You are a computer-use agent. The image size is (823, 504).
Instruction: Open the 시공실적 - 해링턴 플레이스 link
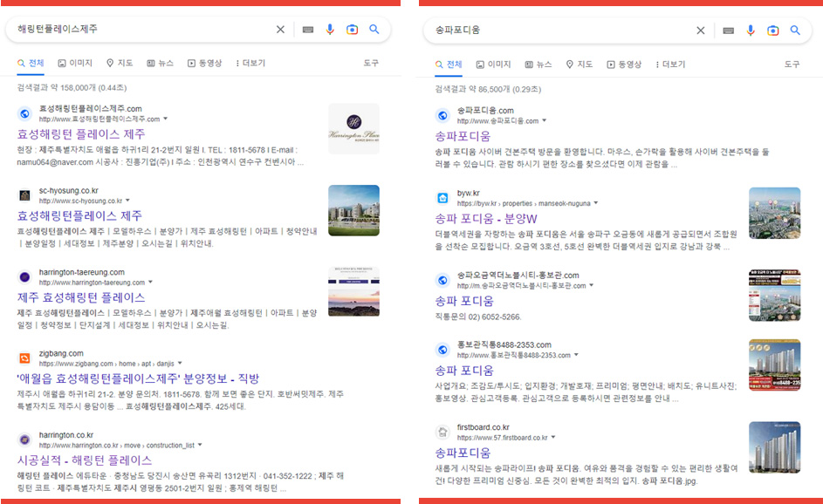tap(85, 460)
